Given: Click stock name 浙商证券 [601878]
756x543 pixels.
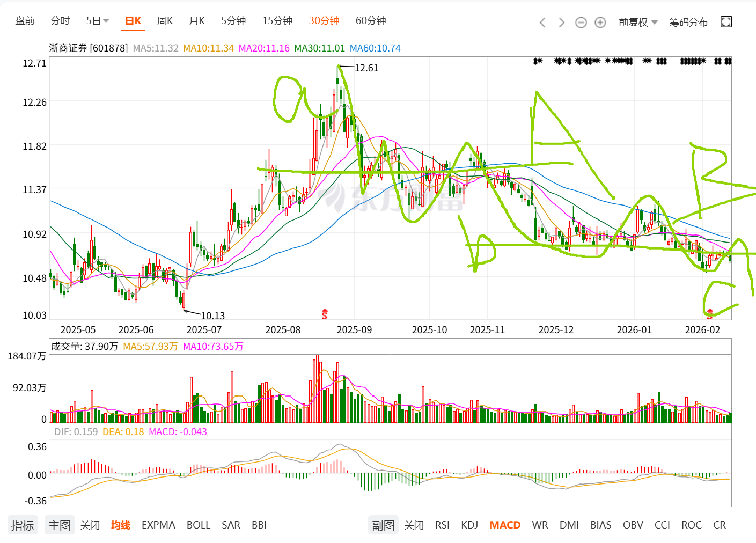Looking at the screenshot, I should [x=89, y=48].
